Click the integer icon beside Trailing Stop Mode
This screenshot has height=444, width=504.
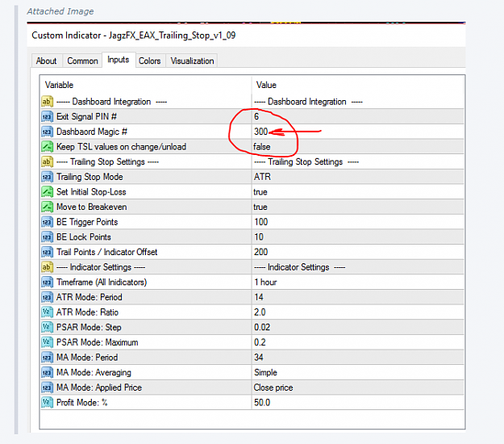pos(47,177)
